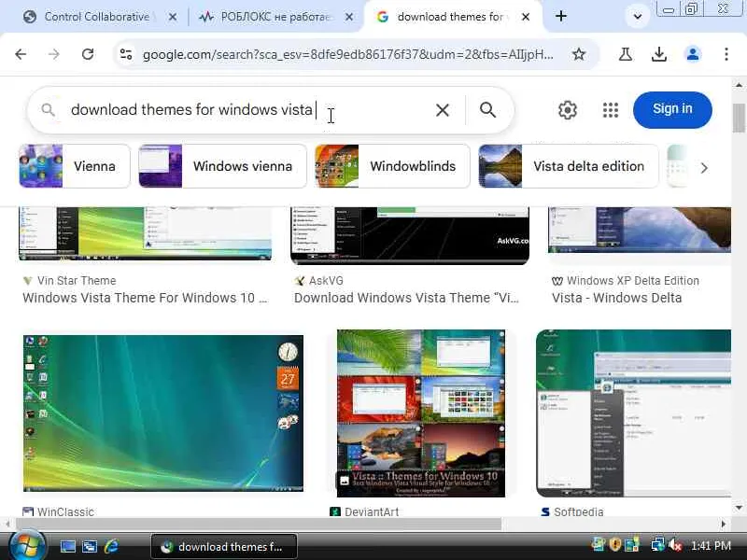Click the Vin Star Theme source label
This screenshot has width=747, height=560.
click(x=77, y=281)
